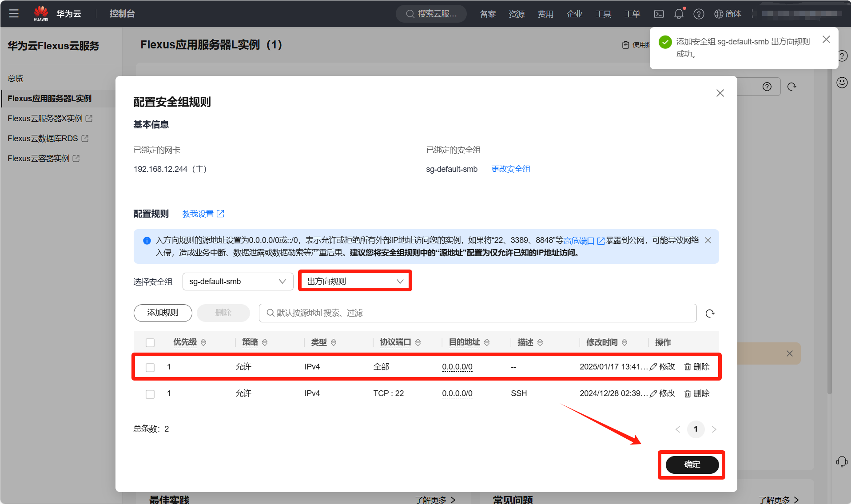Expand the sg-default-smb security group dropdown
851x504 pixels.
point(238,282)
